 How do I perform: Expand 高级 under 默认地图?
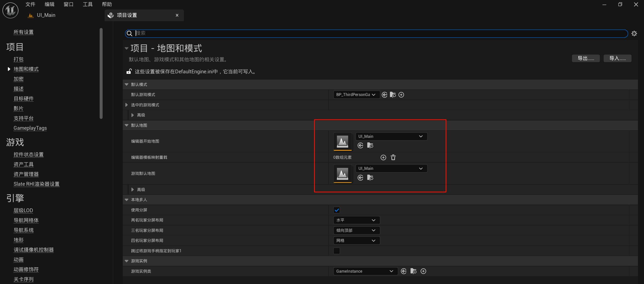click(133, 190)
